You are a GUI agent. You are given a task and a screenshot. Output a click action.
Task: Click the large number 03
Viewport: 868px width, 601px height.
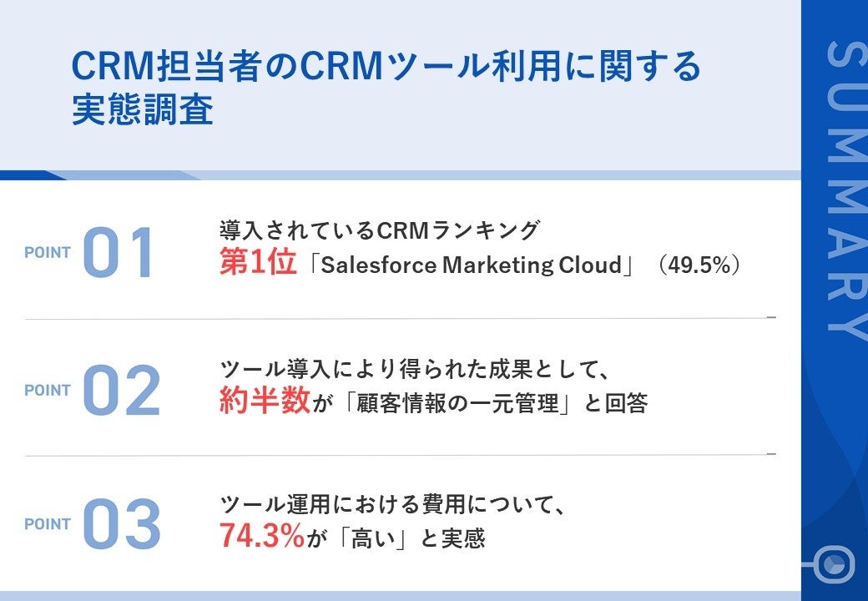coord(122,525)
